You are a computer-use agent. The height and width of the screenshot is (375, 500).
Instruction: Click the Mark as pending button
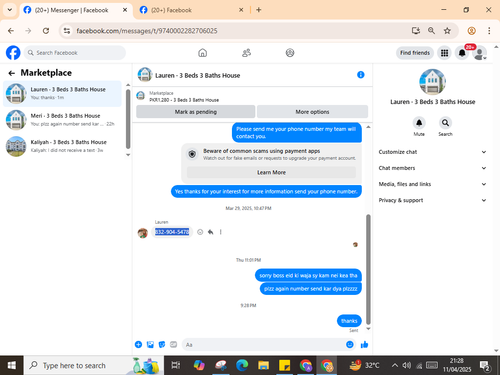[x=196, y=112]
